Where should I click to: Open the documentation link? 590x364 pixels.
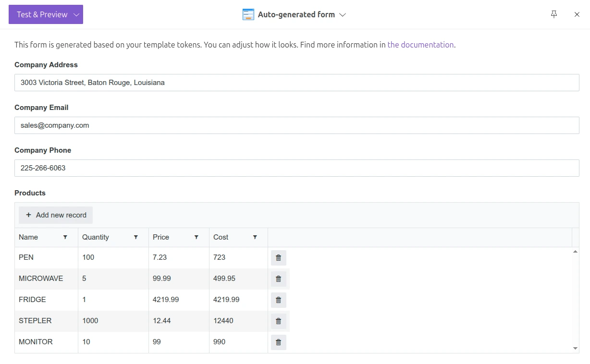pos(420,45)
